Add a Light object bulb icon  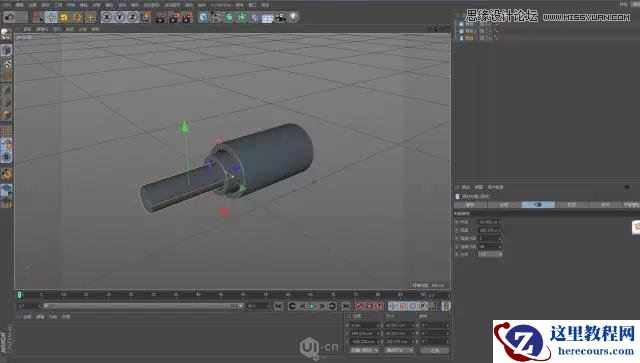(x=293, y=17)
